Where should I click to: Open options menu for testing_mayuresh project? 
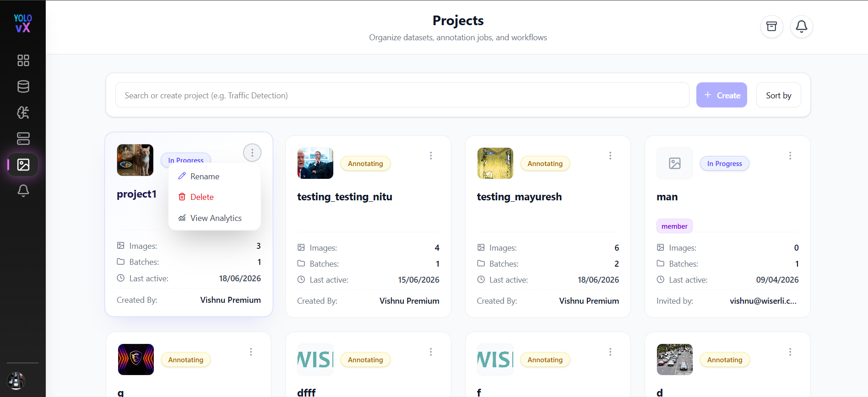(610, 156)
